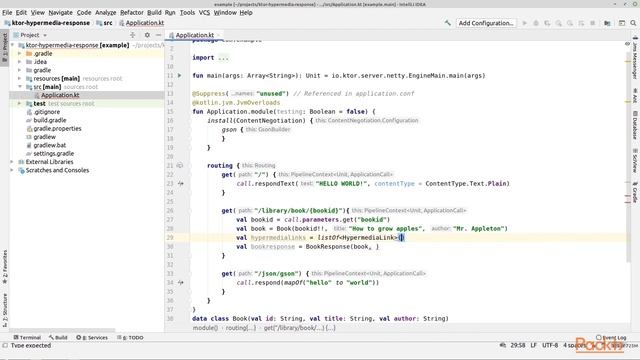Select gradlew.bat file
This screenshot has height=360, width=640.
pyautogui.click(x=49, y=145)
